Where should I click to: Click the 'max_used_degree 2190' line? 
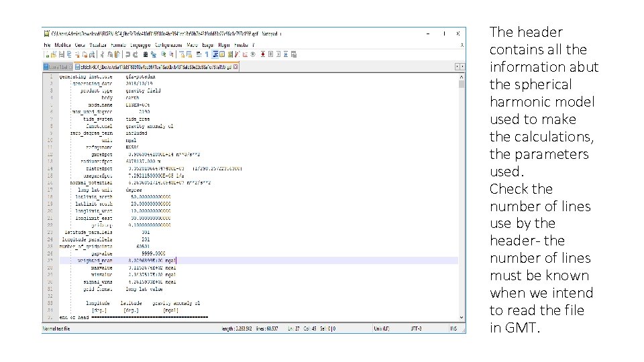click(111, 112)
